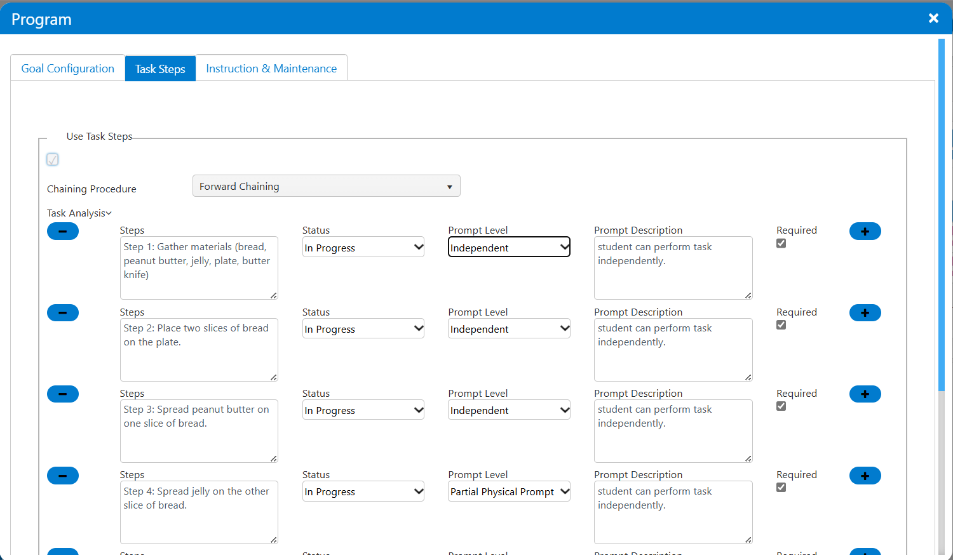The height and width of the screenshot is (560, 953).
Task: Collapse the Task Analysis section
Action: click(79, 213)
